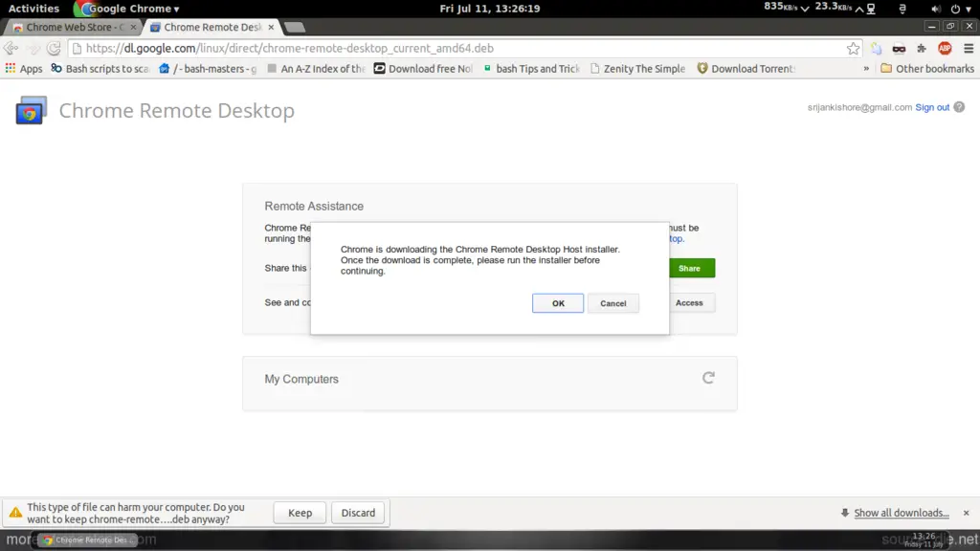Image resolution: width=980 pixels, height=551 pixels.
Task: Open the Activities overview
Action: [x=33, y=9]
